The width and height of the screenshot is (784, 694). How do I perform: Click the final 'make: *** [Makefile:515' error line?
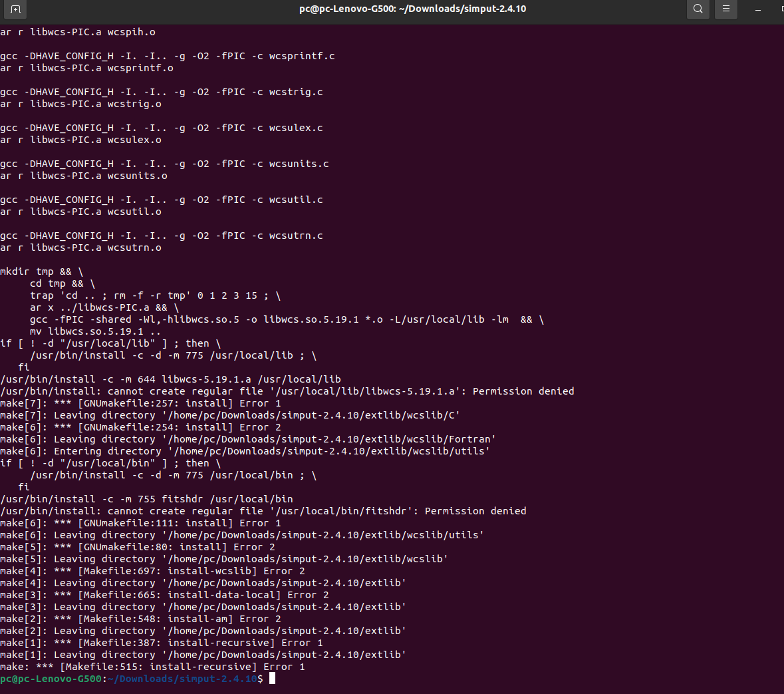(152, 667)
